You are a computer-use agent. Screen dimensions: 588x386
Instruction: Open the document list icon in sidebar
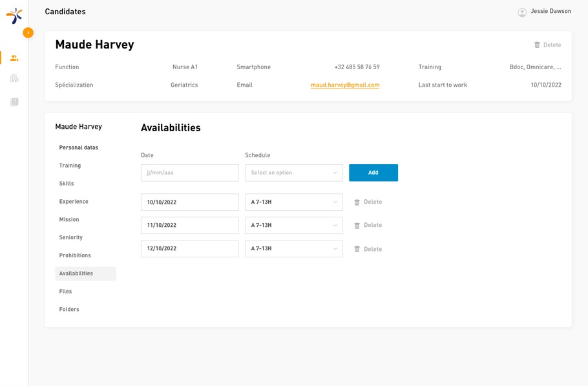[x=14, y=102]
